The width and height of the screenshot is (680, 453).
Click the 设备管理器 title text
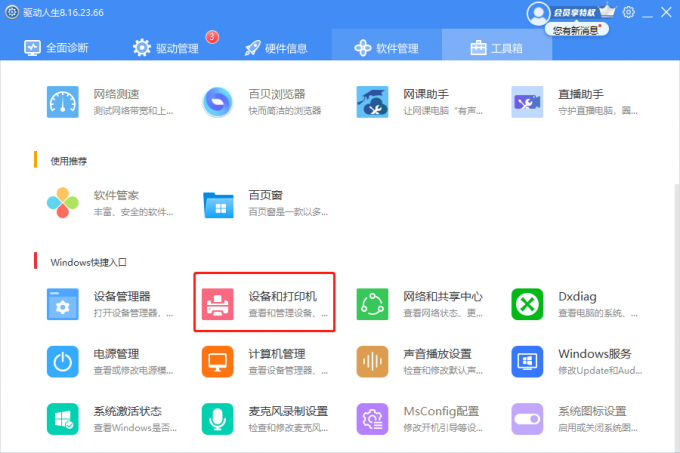point(122,297)
